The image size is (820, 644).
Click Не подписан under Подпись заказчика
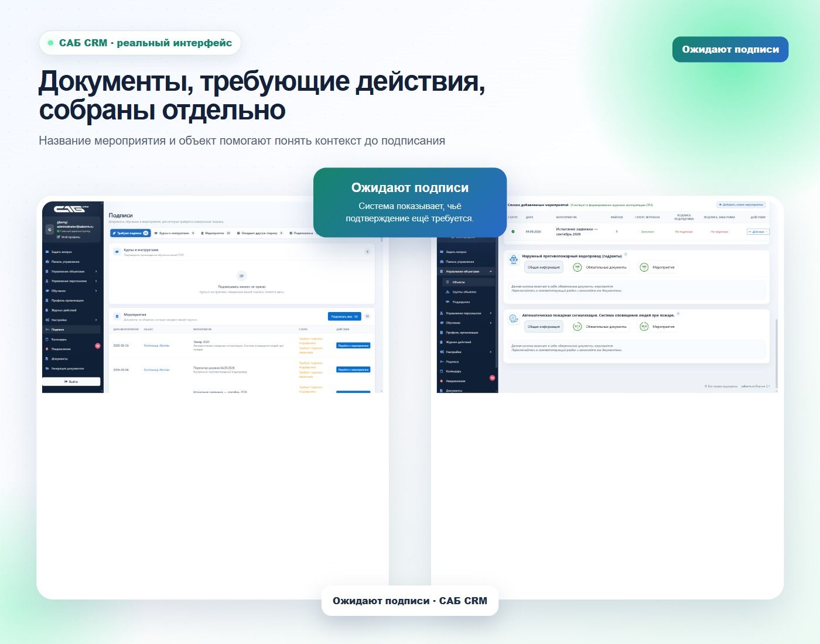[719, 232]
